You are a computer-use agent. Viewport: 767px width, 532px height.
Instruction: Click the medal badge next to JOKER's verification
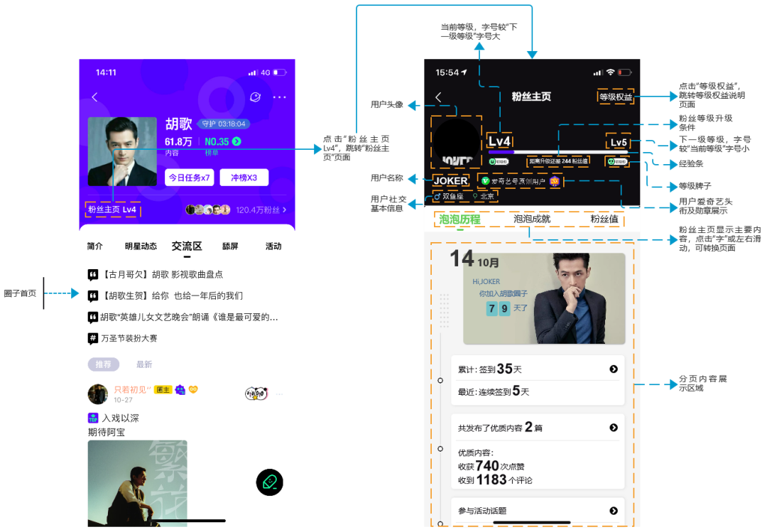tap(554, 181)
